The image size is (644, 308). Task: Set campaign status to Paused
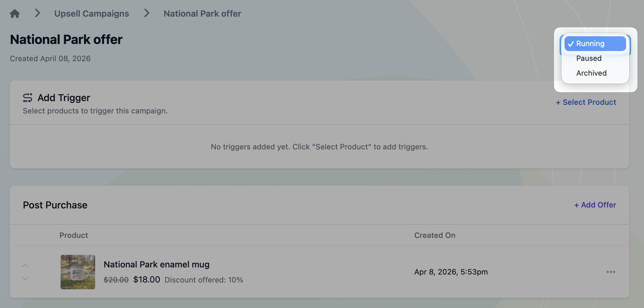589,58
